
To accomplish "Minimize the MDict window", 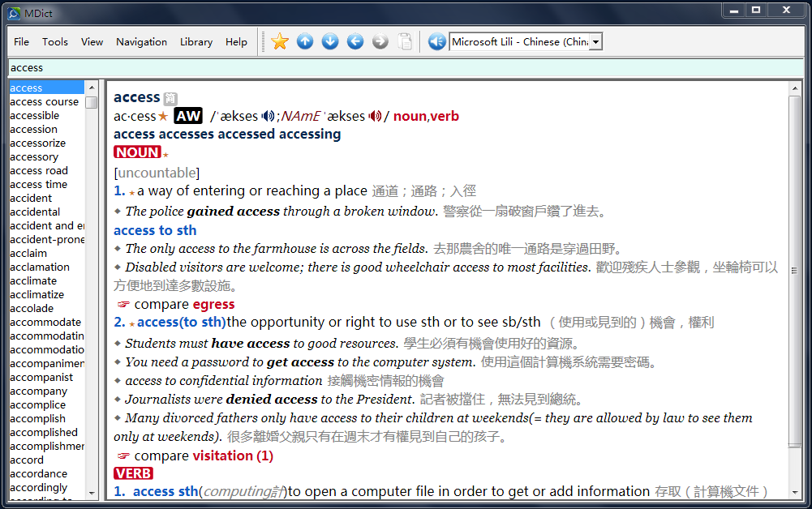I will point(734,11).
